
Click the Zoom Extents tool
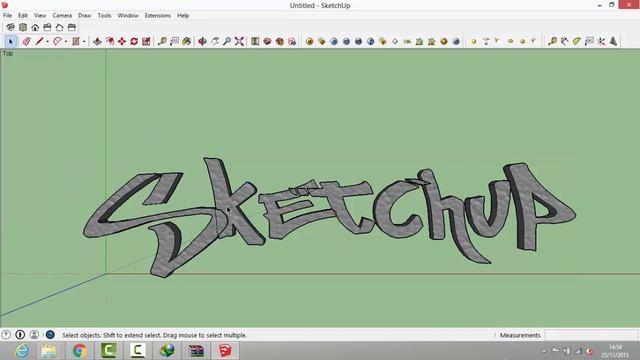(x=239, y=41)
